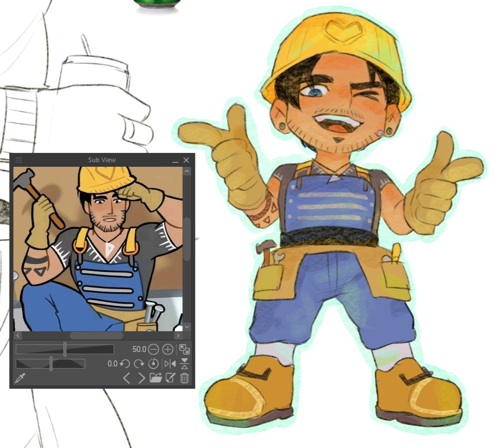504x448 pixels.
Task: Select the eyedropper tool in the Sub View palette
Action: pos(21,379)
